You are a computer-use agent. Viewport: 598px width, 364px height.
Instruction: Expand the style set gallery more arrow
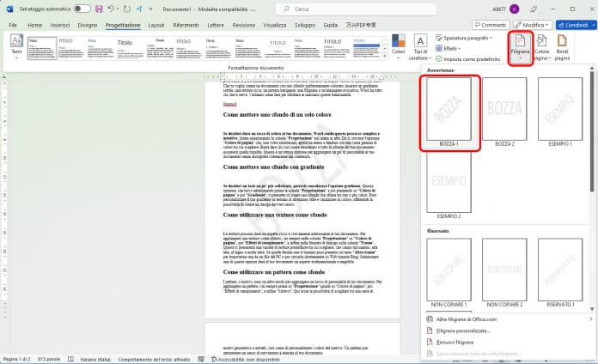(x=385, y=57)
